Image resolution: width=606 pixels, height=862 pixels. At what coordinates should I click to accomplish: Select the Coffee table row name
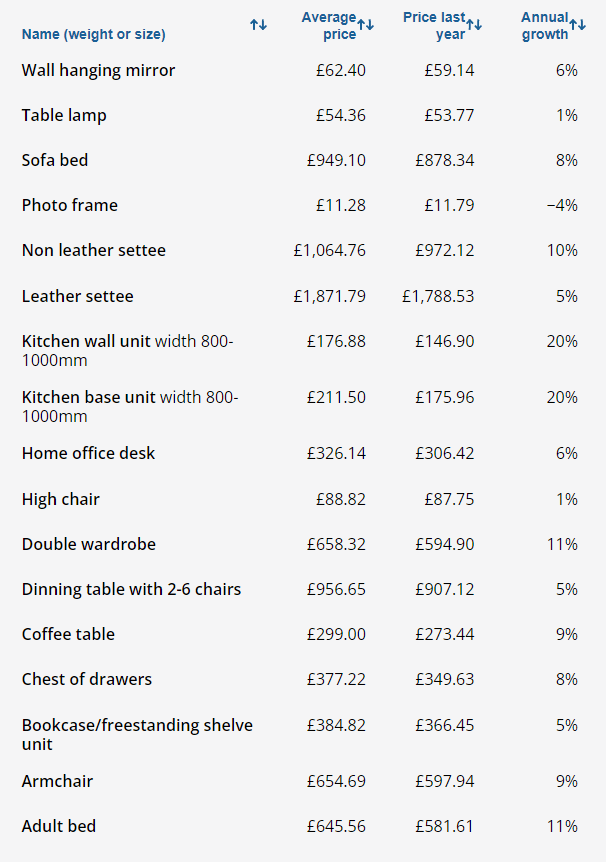pyautogui.click(x=68, y=634)
